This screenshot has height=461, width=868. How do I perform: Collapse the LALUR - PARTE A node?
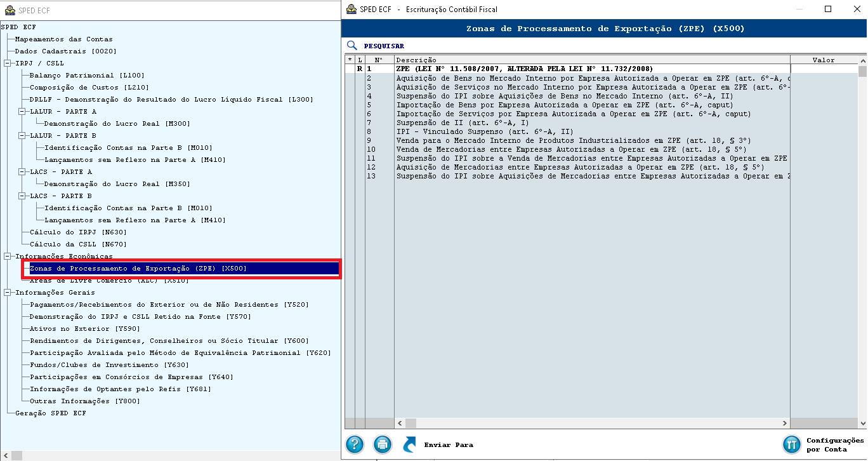[x=22, y=111]
